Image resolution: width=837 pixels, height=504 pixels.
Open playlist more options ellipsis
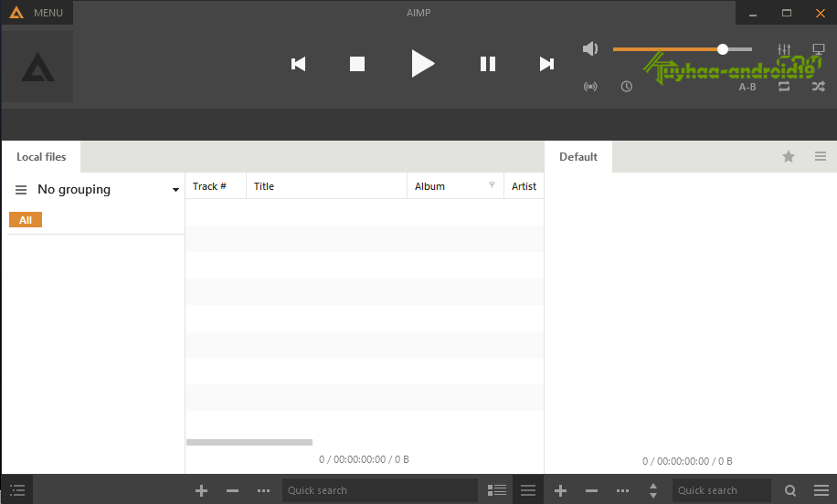tap(622, 490)
